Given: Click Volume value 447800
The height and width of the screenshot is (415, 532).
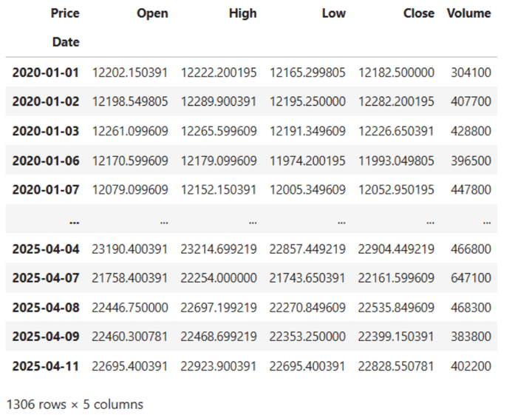Looking at the screenshot, I should [x=471, y=190].
